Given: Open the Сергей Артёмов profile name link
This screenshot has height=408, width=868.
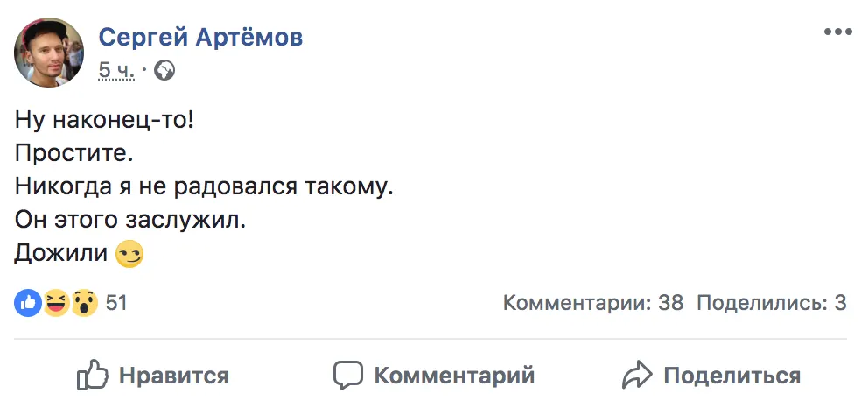Looking at the screenshot, I should [200, 37].
